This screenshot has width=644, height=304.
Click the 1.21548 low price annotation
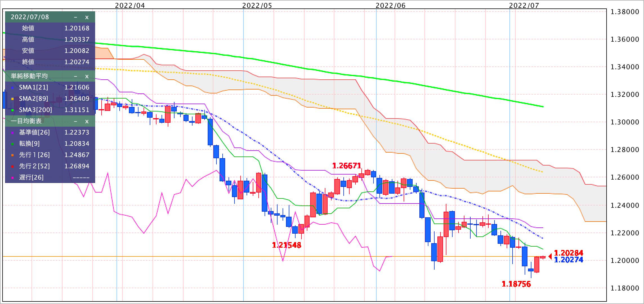pos(287,245)
